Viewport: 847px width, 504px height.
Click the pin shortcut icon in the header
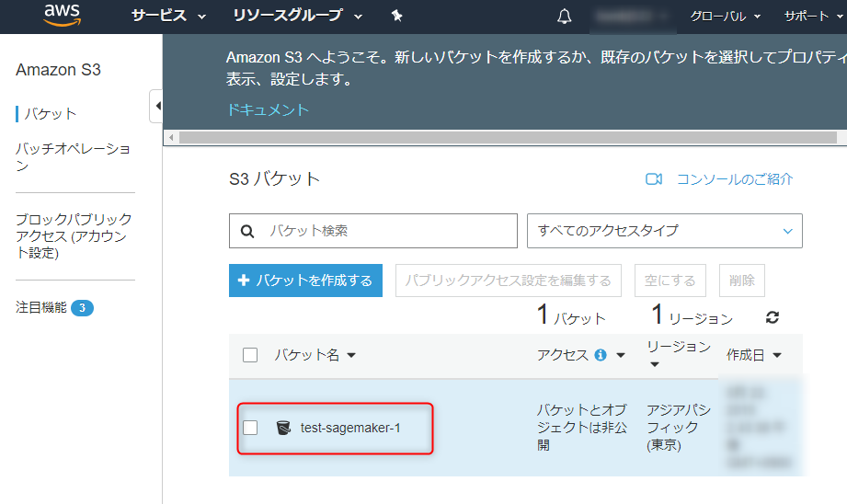pos(397,17)
